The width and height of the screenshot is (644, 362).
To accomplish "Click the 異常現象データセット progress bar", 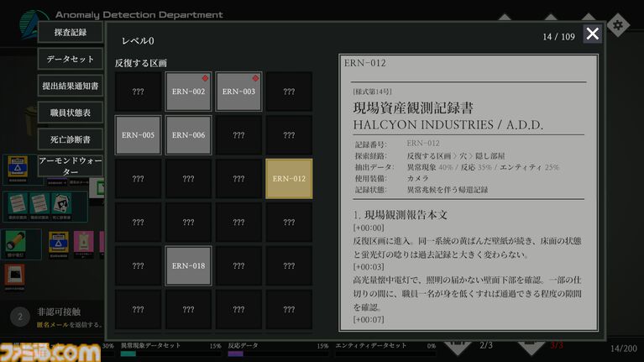I will [170, 354].
